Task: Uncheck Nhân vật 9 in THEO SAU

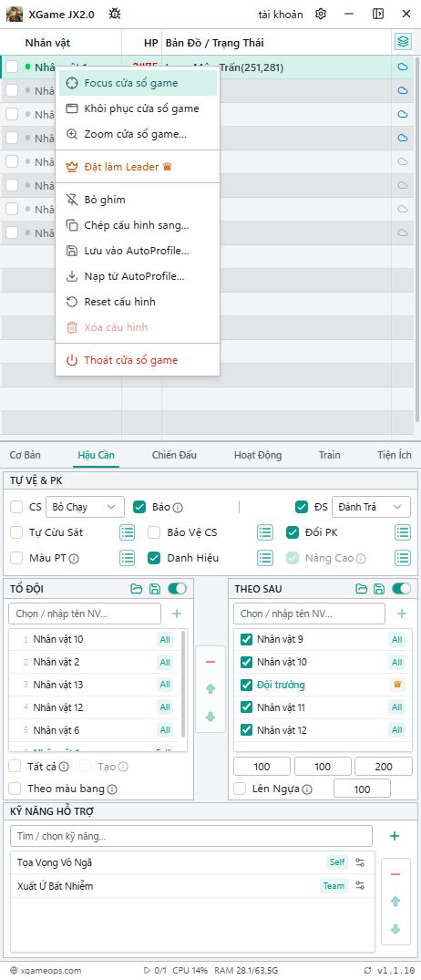Action: (246, 639)
